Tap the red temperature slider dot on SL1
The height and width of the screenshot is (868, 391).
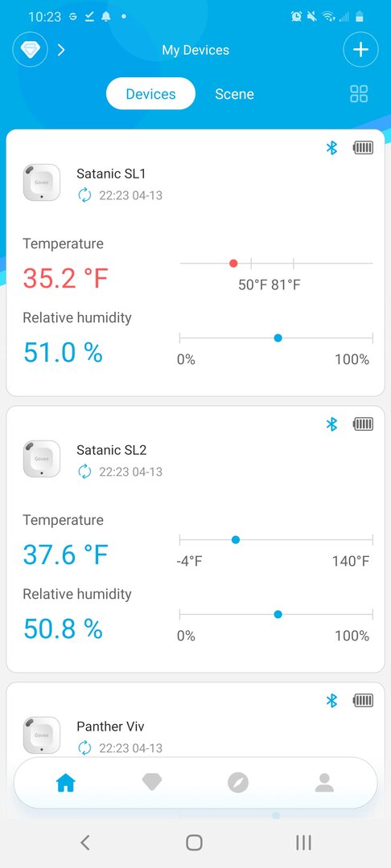click(x=233, y=263)
